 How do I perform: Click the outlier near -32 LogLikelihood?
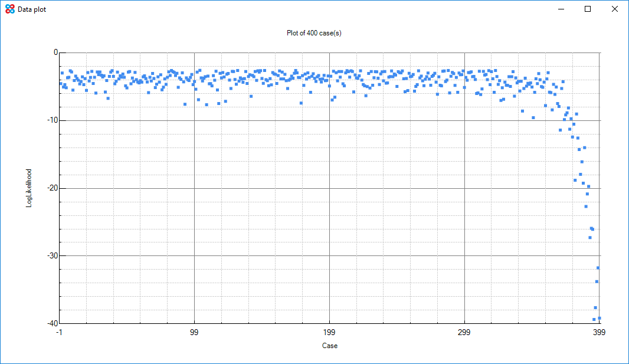click(598, 267)
